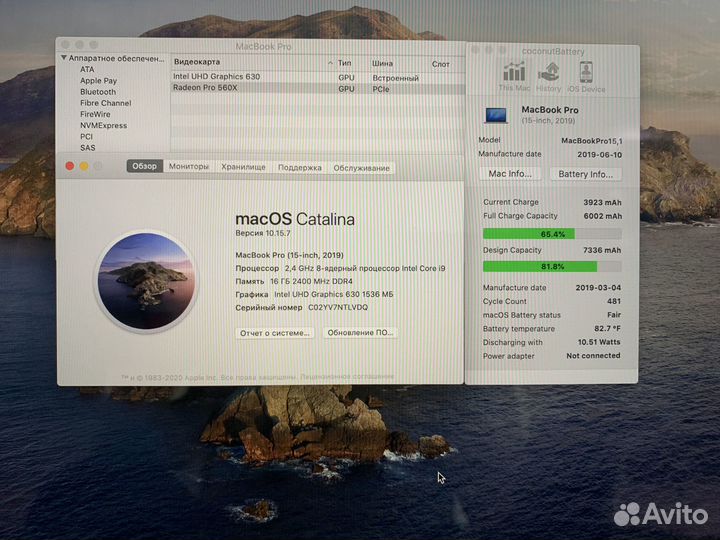Click the Battery temperature 82.7 °F value
The image size is (720, 540).
tap(607, 329)
